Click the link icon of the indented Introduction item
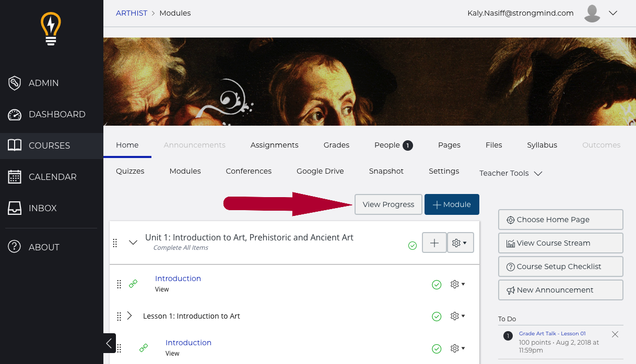 click(144, 348)
